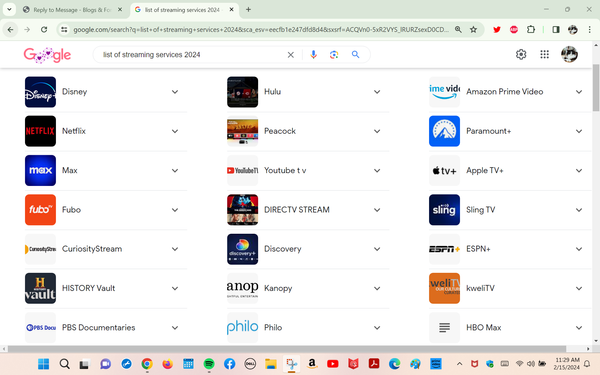The image size is (600, 375).
Task: Click the Apple TV+ logo icon
Action: point(444,170)
